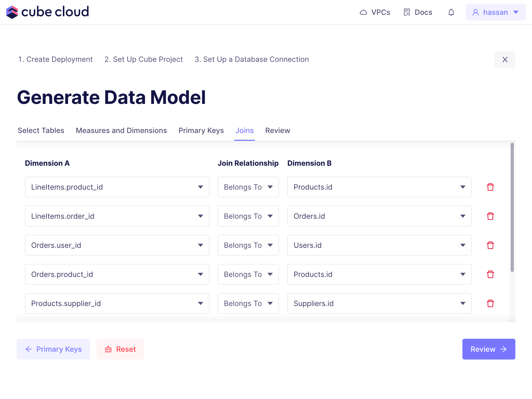The image size is (532, 399).
Task: Click the purple Review button
Action: pyautogui.click(x=489, y=349)
